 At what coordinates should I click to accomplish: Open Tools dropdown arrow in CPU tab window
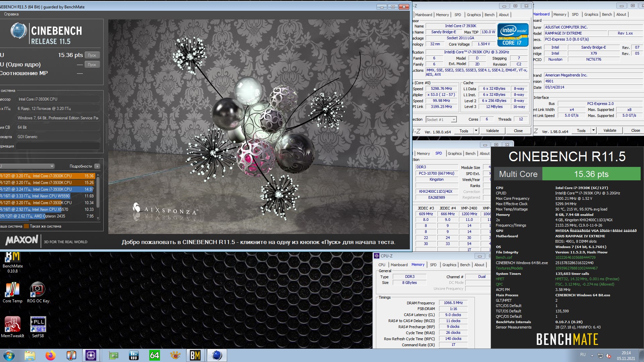coord(476,131)
